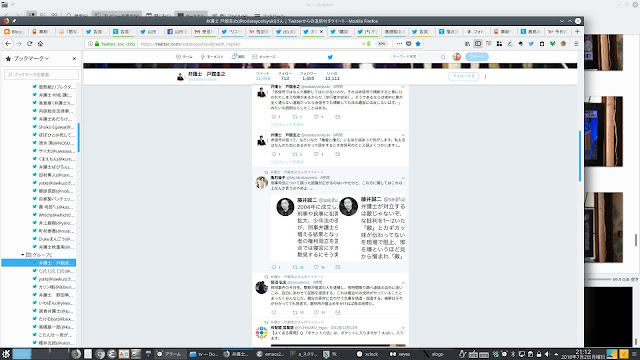The width and height of the screenshot is (640, 360).
Task: Open chevron menu on 亀石倫子 retweet
Action: pos(403,178)
